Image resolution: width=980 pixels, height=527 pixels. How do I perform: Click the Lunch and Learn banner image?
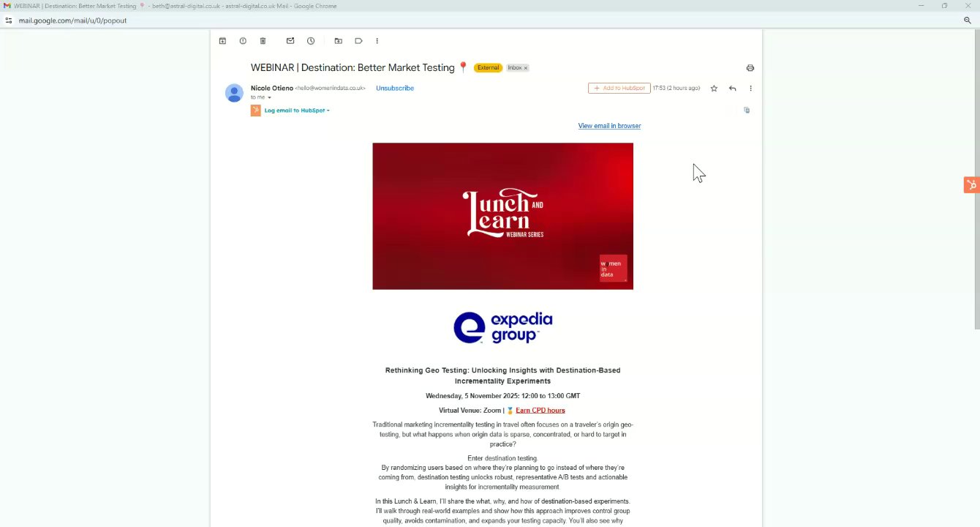click(x=502, y=216)
